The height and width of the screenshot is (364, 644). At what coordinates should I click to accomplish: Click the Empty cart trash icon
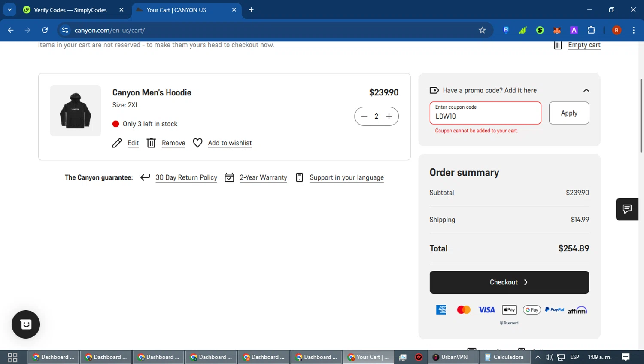pos(558,45)
